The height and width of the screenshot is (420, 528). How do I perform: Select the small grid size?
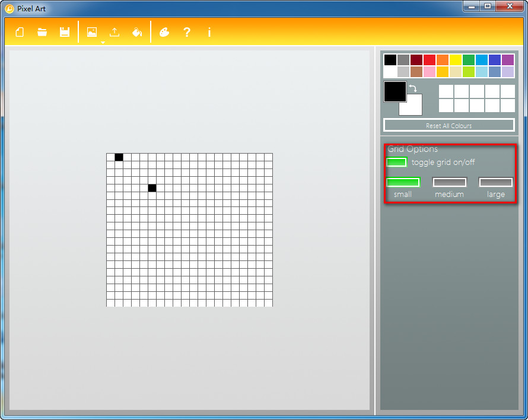403,182
